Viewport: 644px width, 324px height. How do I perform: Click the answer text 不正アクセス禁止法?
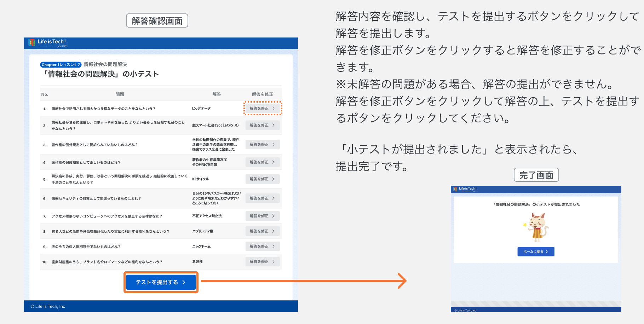[207, 216]
